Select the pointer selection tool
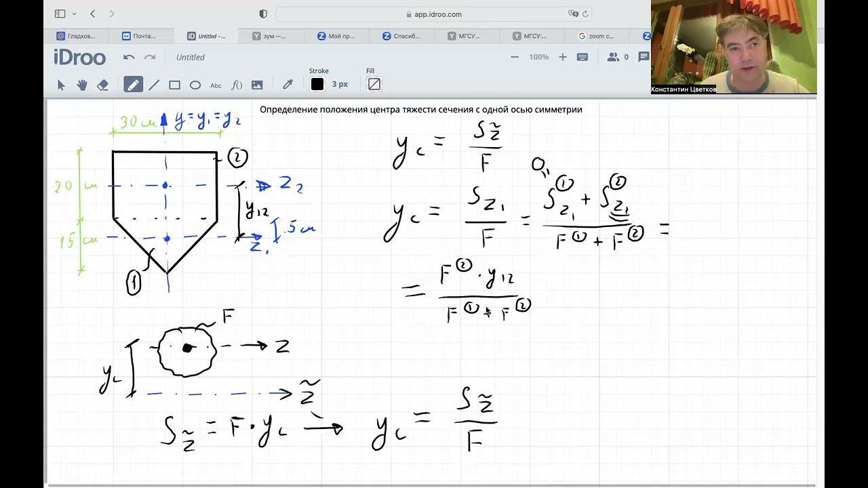 [x=61, y=85]
